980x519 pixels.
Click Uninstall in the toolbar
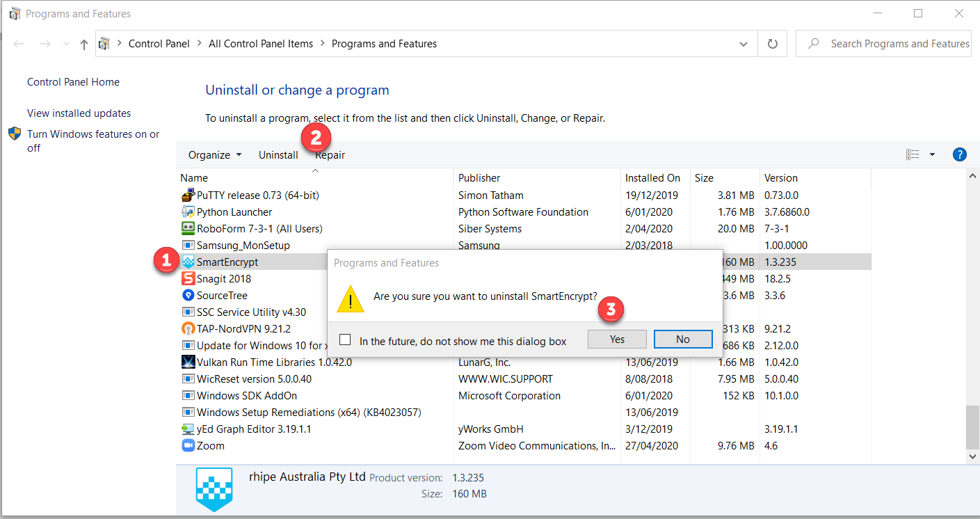pyautogui.click(x=278, y=155)
